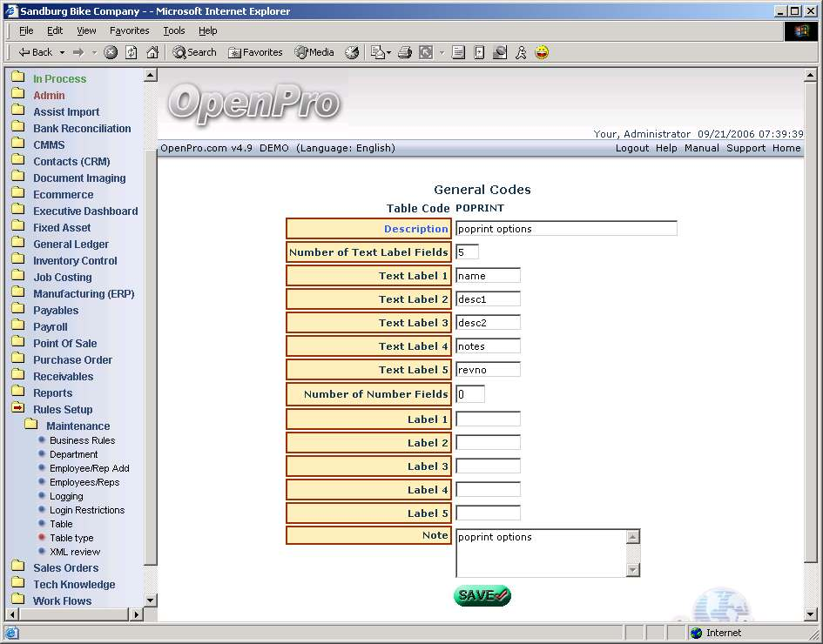Click the smiley face toolbar icon

tap(542, 52)
